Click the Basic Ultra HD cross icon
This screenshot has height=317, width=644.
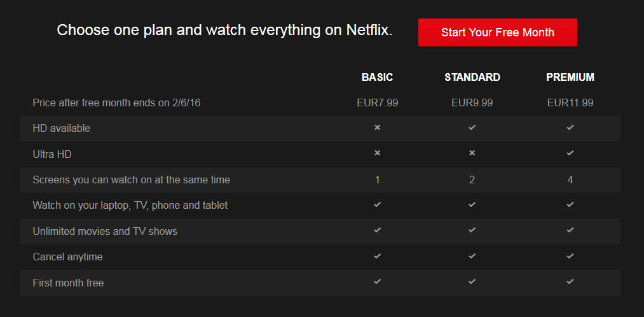pos(377,153)
